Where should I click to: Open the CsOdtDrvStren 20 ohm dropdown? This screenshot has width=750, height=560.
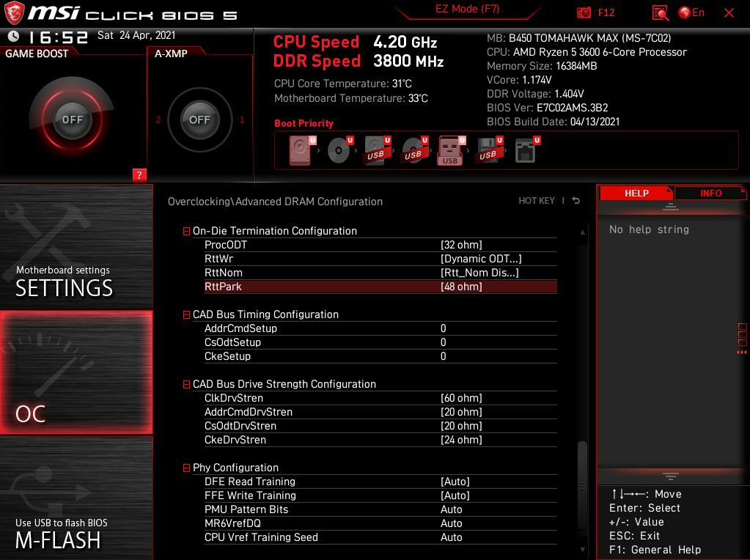coord(461,426)
